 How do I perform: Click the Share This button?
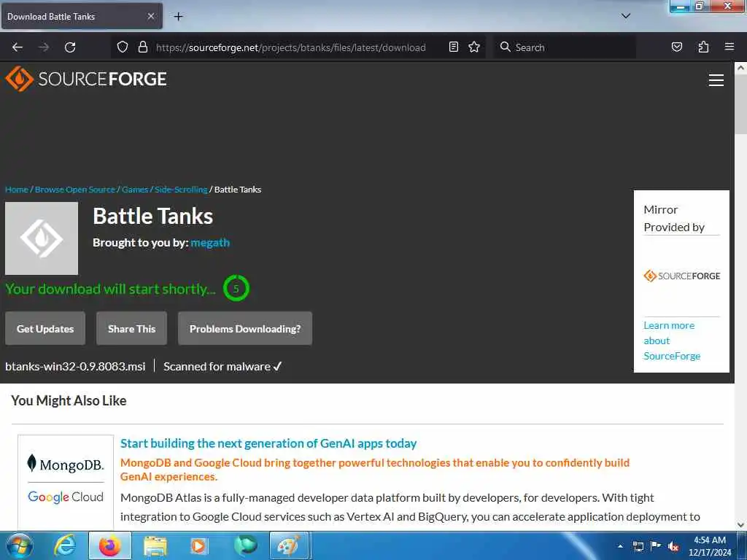coord(131,329)
